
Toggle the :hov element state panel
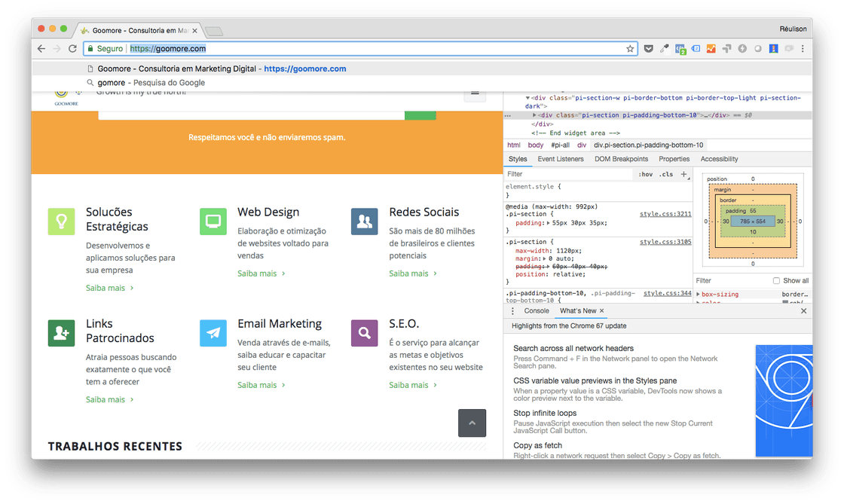click(646, 174)
